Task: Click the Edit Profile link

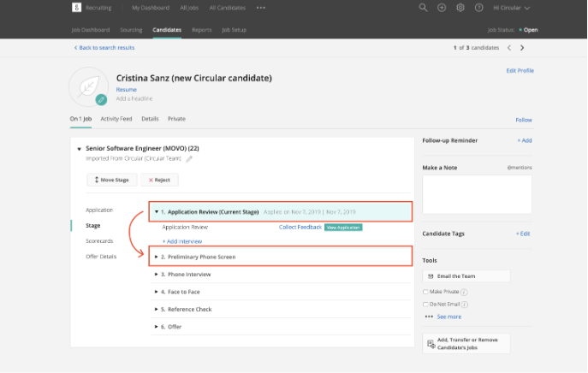Action: (x=520, y=70)
